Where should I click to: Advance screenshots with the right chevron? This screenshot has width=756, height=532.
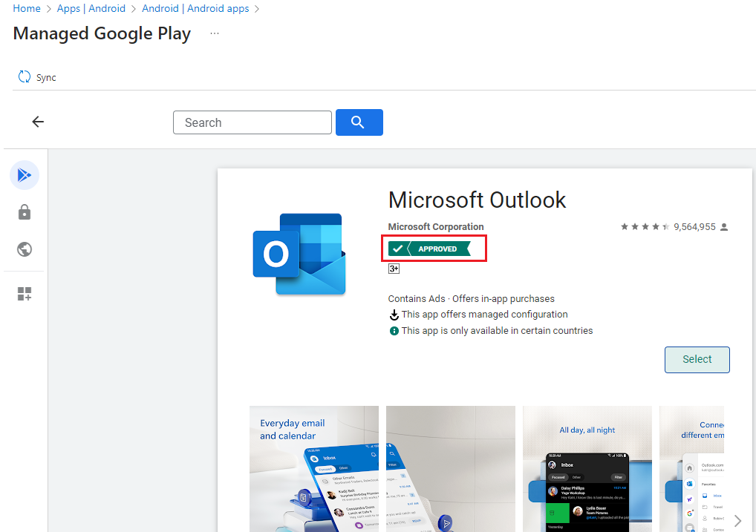(x=737, y=520)
